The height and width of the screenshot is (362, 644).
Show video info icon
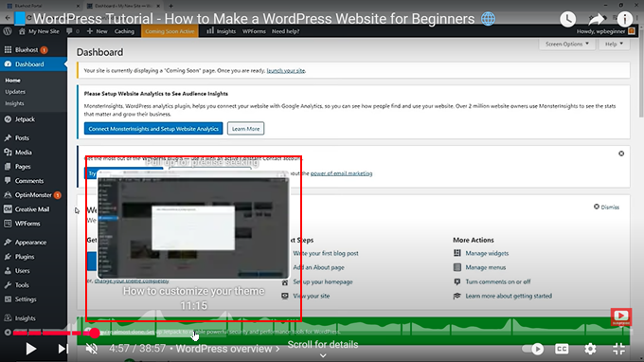(625, 19)
